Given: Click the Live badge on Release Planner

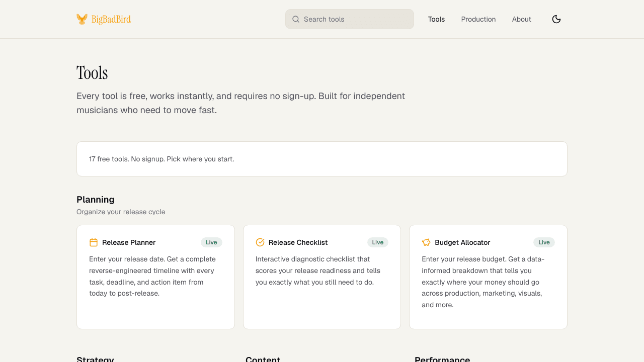Looking at the screenshot, I should (x=211, y=242).
